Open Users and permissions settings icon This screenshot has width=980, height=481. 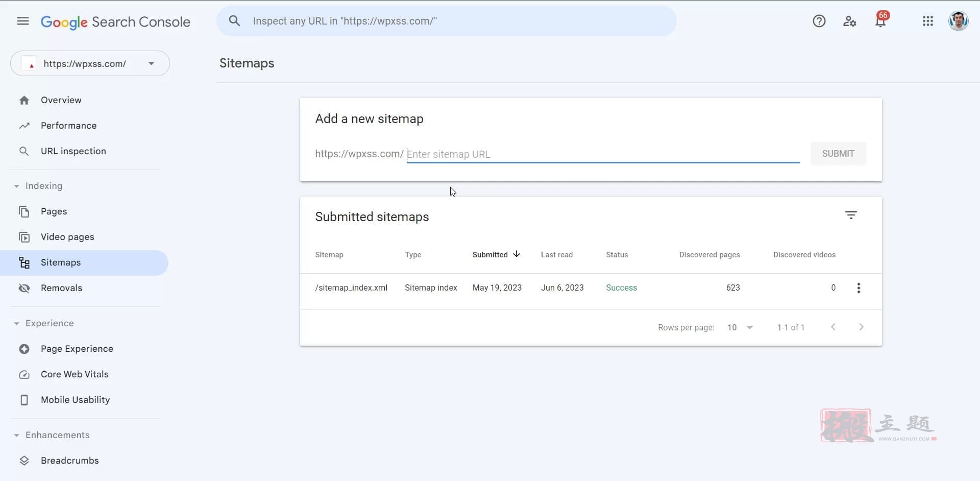click(849, 21)
